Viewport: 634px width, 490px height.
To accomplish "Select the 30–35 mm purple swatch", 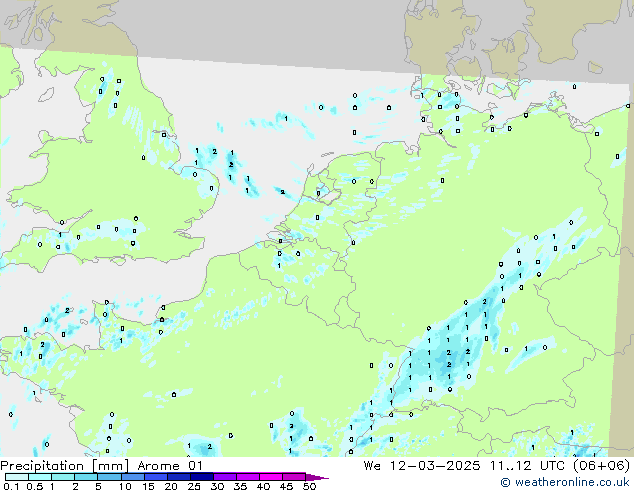I will (224, 477).
